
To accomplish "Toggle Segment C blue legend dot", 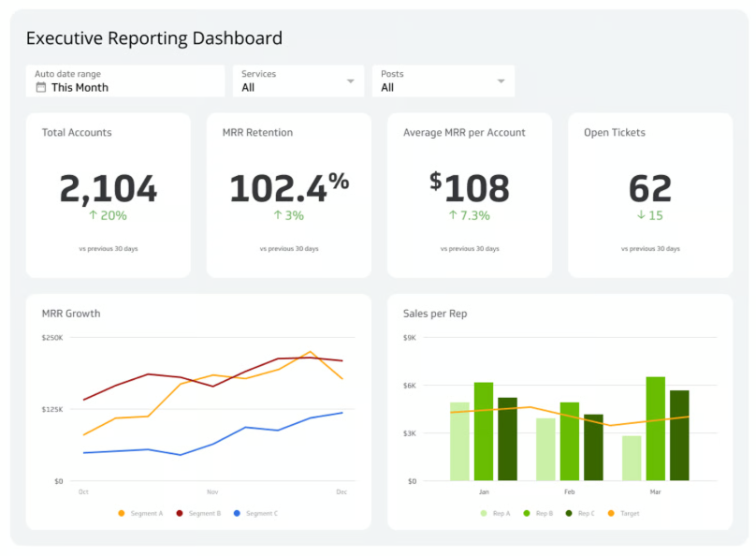I will coord(237,513).
